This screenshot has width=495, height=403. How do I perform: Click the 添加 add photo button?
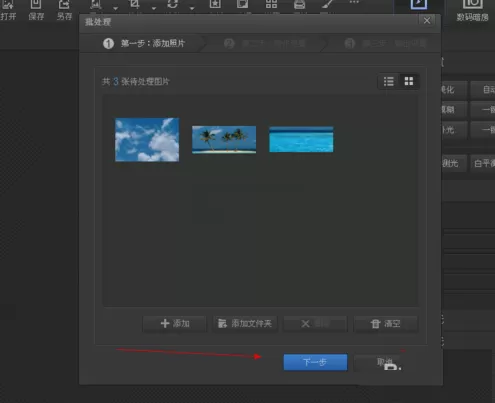click(x=175, y=324)
